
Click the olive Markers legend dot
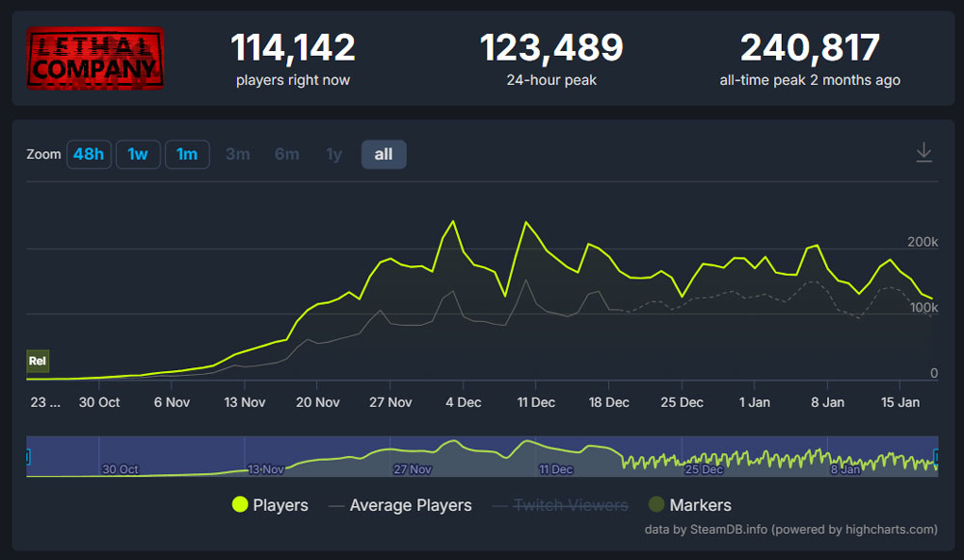(658, 505)
